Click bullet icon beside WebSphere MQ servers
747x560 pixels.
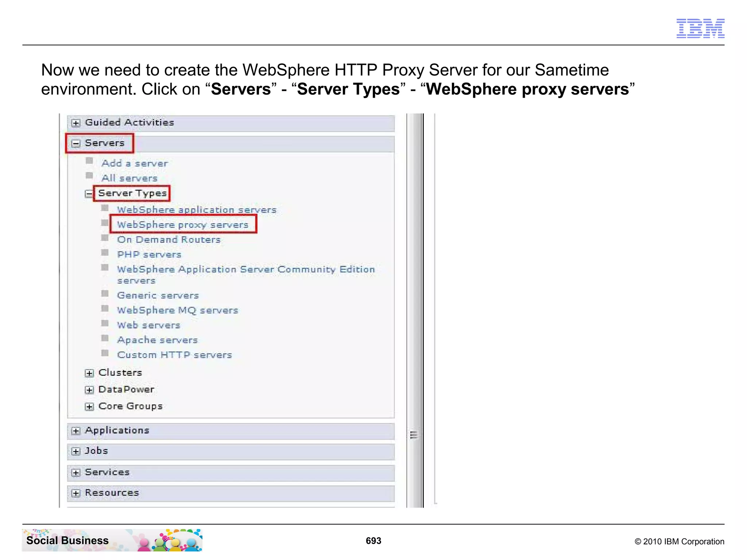point(105,308)
